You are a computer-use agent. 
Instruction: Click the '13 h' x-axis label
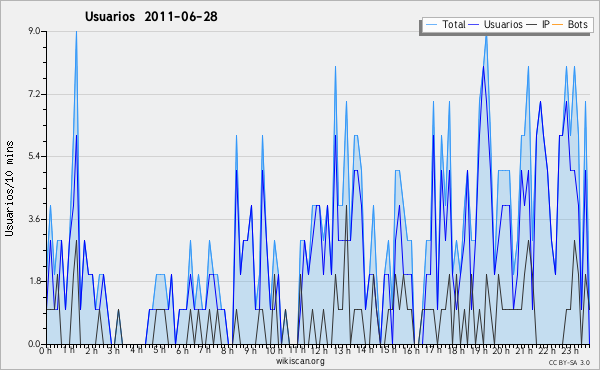[x=342, y=350]
